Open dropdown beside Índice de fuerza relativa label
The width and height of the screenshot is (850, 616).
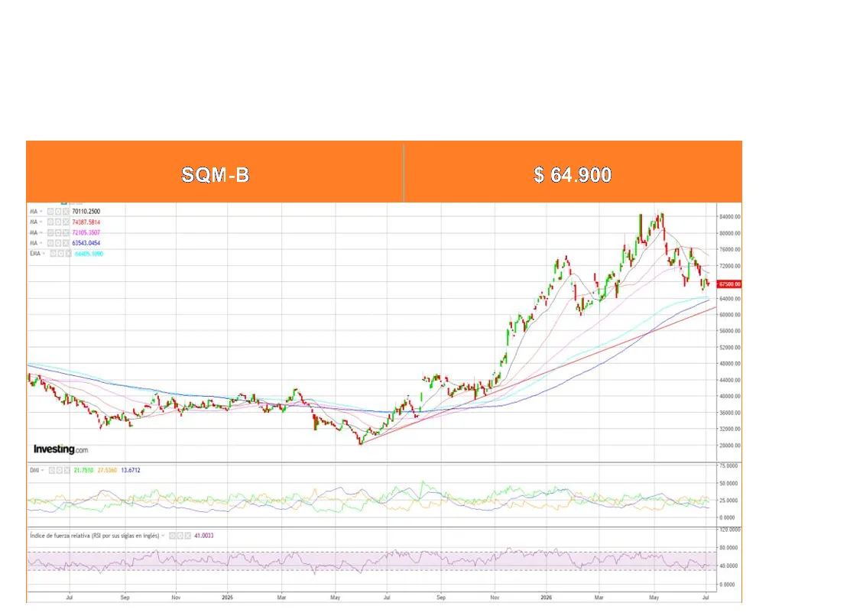pos(163,535)
